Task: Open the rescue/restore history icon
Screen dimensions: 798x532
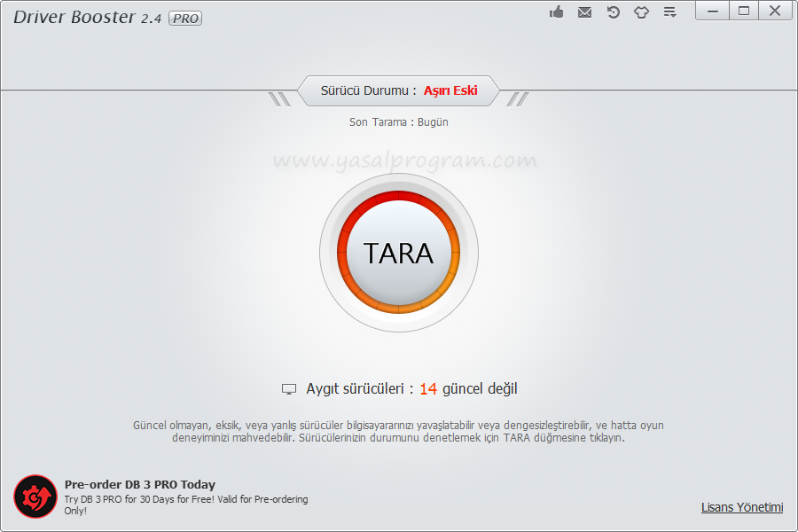Action: [x=613, y=12]
